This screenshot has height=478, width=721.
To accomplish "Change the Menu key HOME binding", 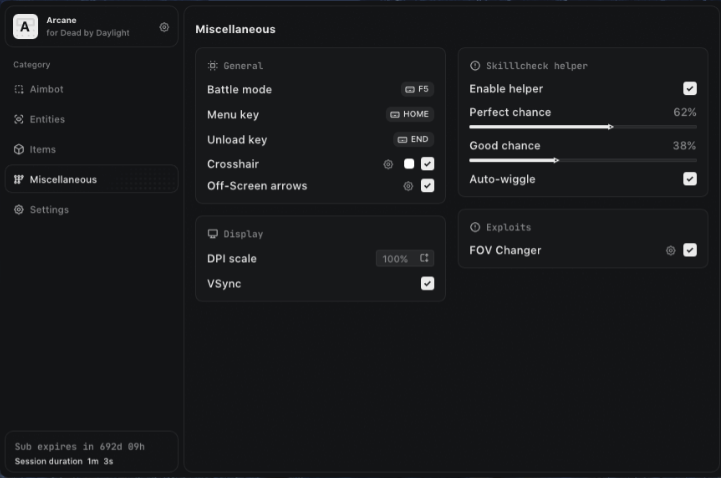I will click(x=410, y=115).
